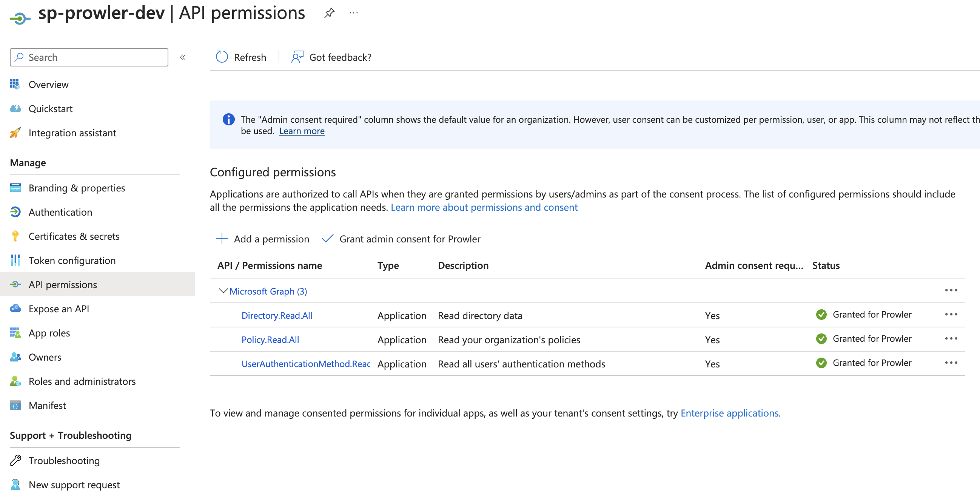
Task: Select Branding & properties
Action: (77, 188)
